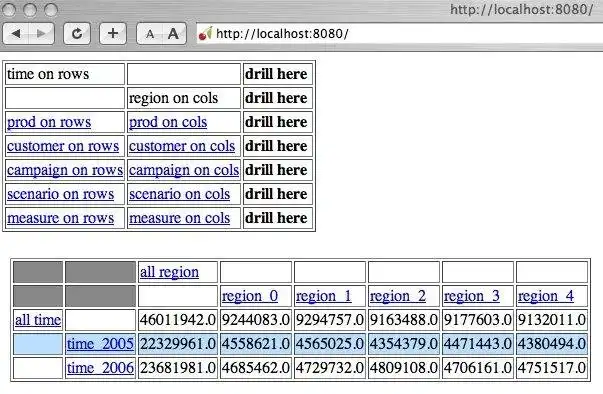Select the value 9294757.0
This screenshot has height=394, width=603.
(x=330, y=320)
